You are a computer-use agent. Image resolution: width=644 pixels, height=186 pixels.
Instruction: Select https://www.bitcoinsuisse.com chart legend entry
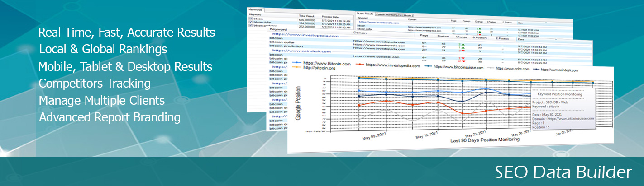[453, 67]
